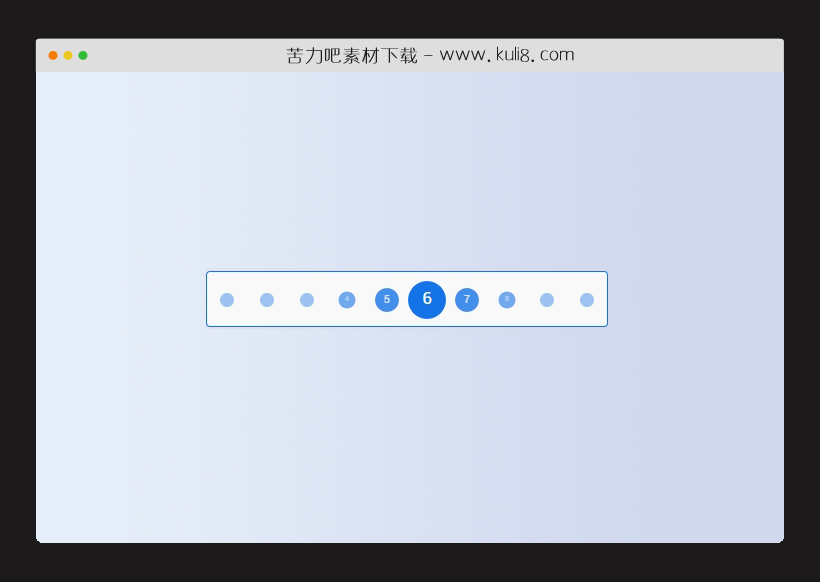The width and height of the screenshot is (820, 582).
Task: Click the red close window dot
Action: (x=53, y=55)
